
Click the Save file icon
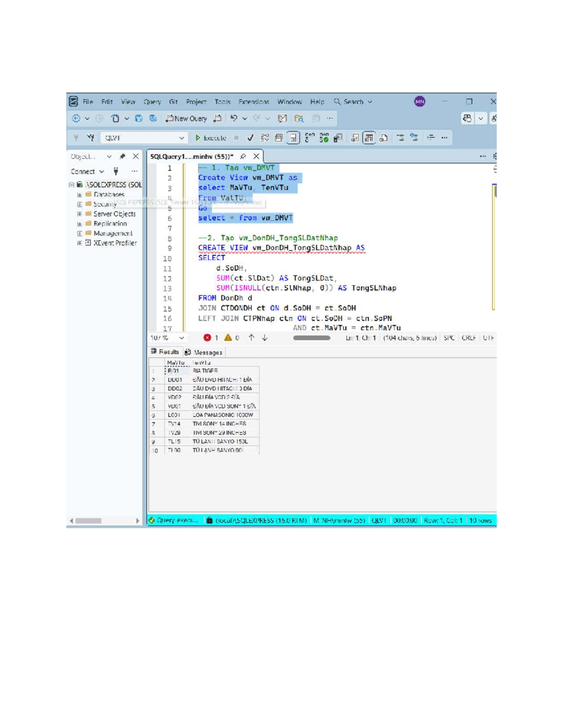[x=139, y=119]
